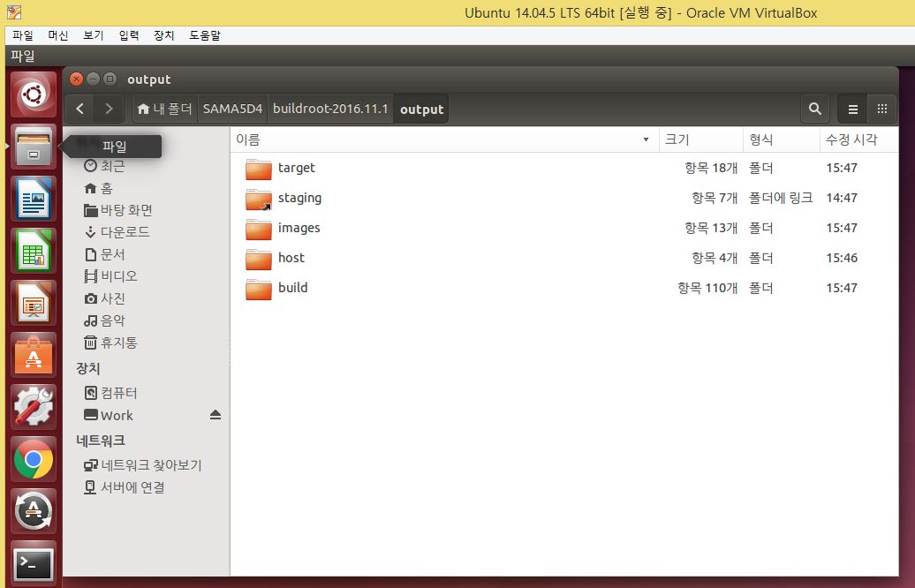Open 다운로드 in the sidebar

125,232
